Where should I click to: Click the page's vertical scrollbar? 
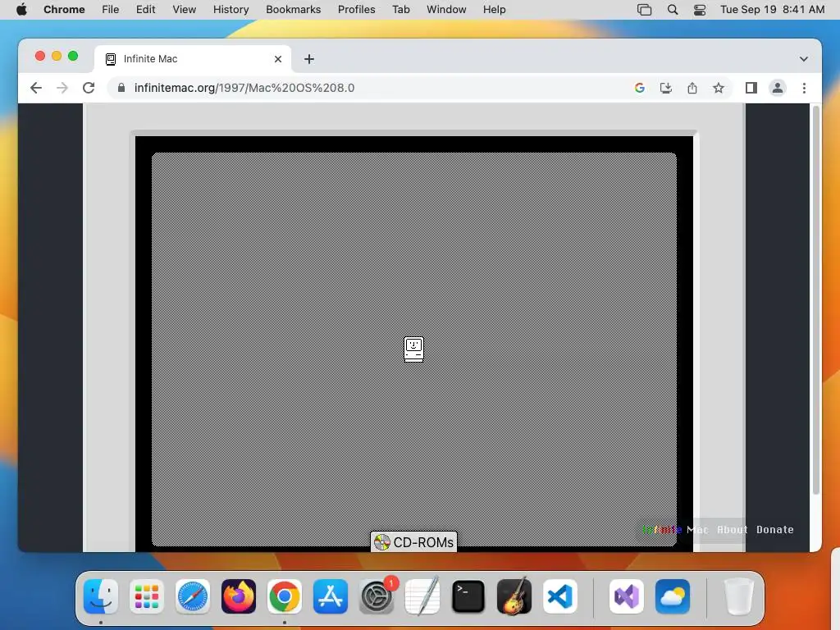tap(816, 300)
